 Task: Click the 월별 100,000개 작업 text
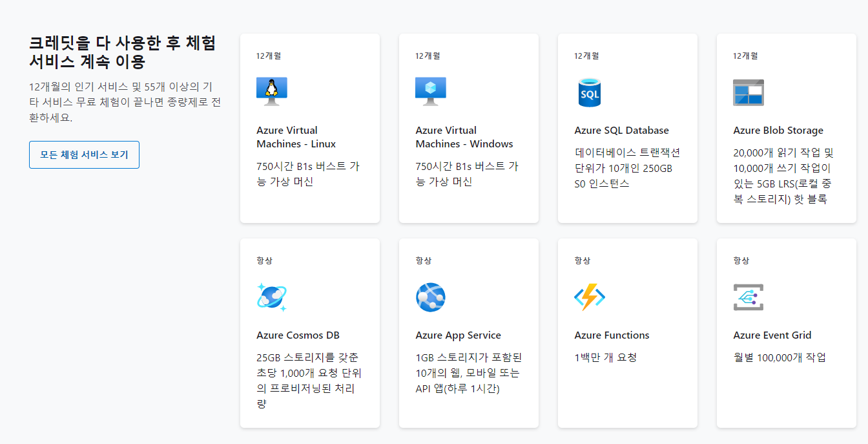pyautogui.click(x=780, y=357)
